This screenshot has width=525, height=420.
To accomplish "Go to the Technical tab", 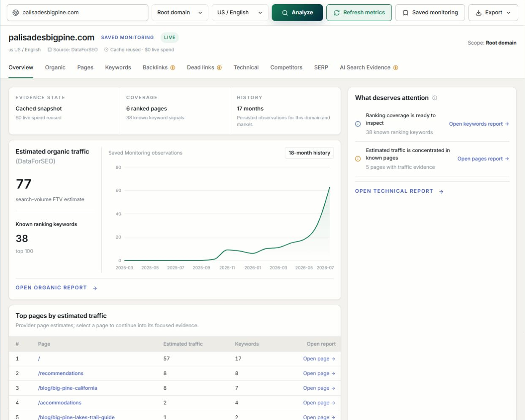I will click(246, 67).
